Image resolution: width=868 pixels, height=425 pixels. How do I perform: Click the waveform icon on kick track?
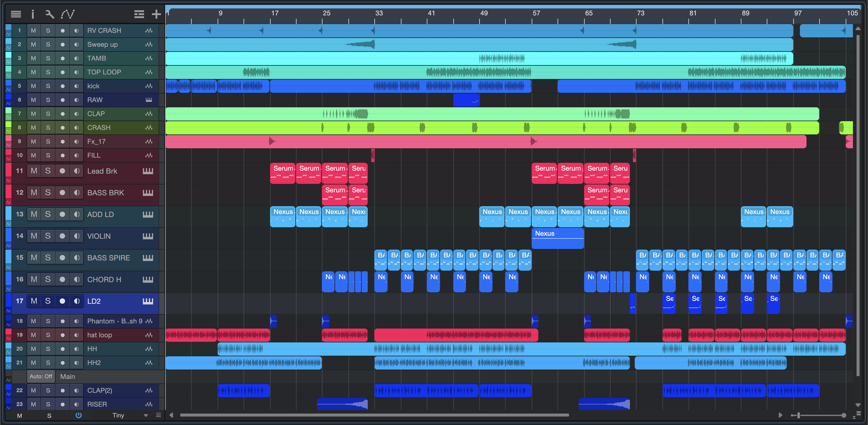click(149, 86)
